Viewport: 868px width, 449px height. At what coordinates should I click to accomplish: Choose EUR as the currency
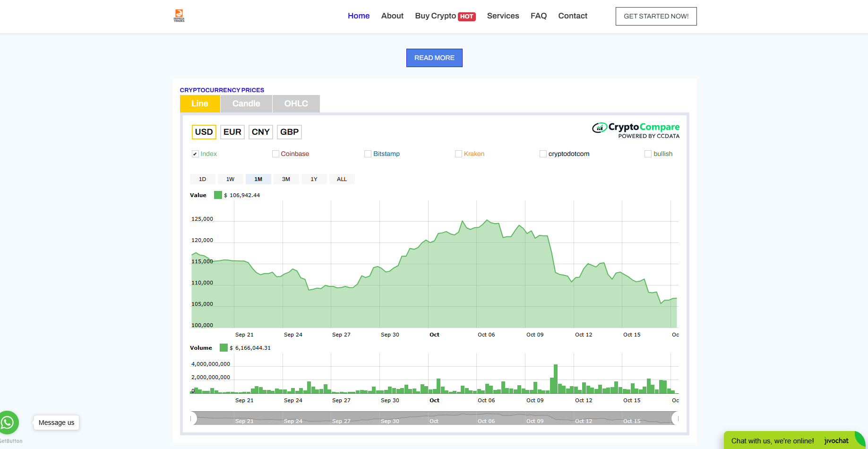[232, 132]
